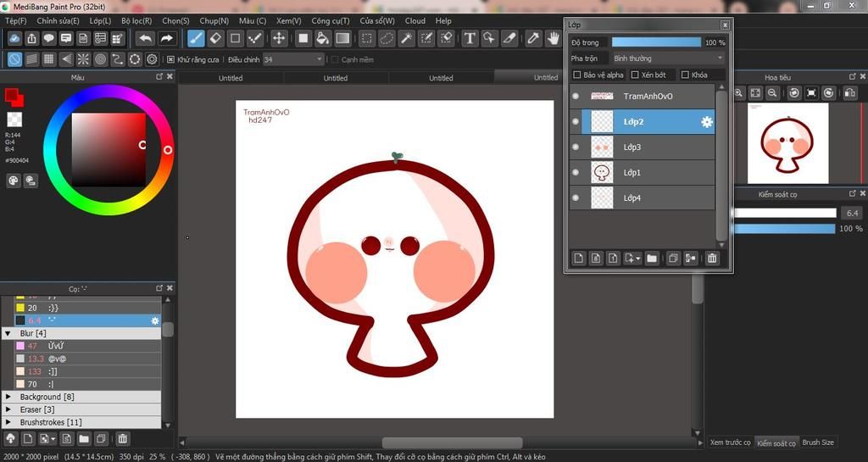
Task: Switch to Brush Size tab
Action: 818,443
